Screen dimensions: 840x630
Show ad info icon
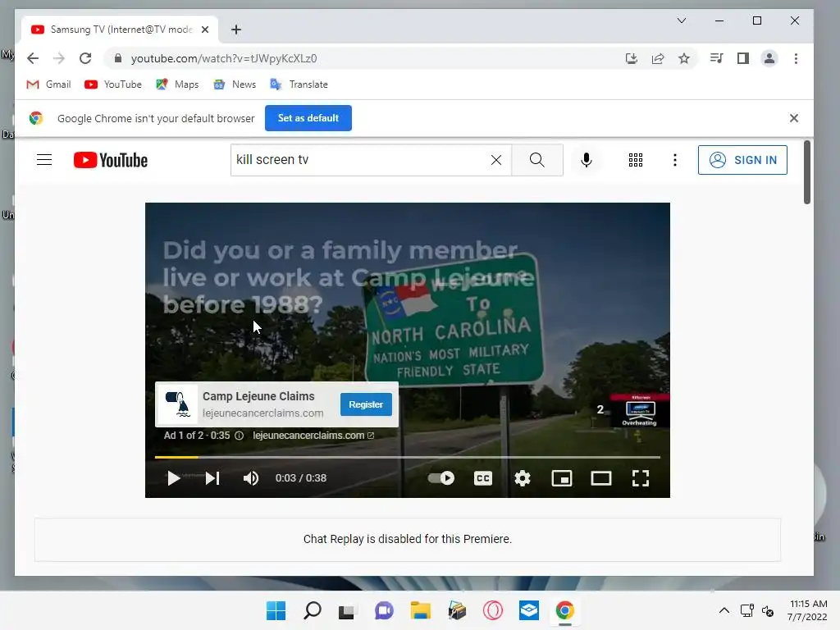(239, 436)
